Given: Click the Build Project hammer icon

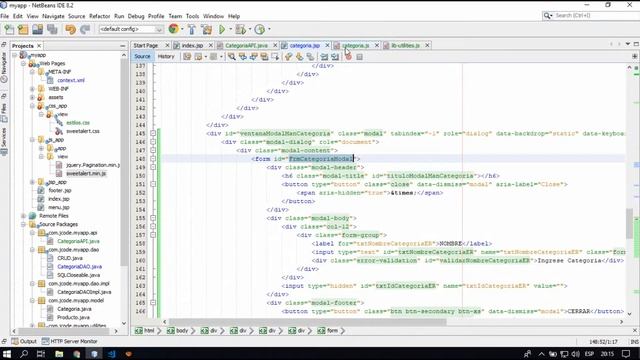Looking at the screenshot, I should (x=192, y=29).
